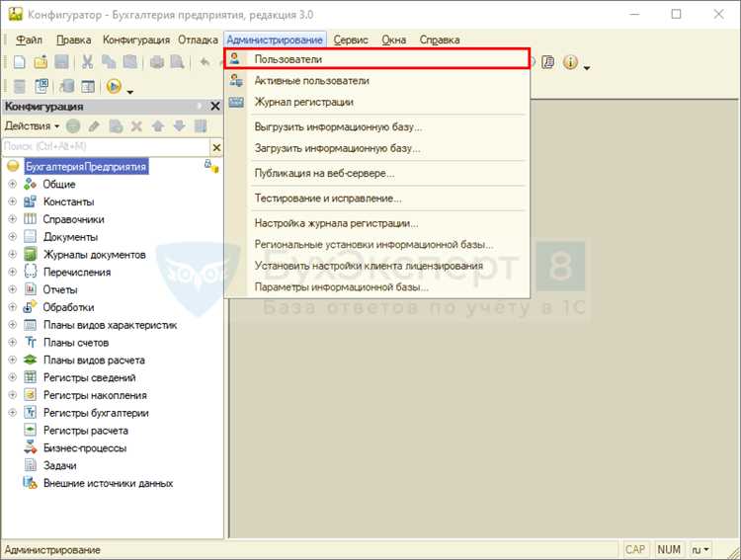Select Пользователи in Administration menu
Viewport: 741px width, 560px height.
pyautogui.click(x=288, y=59)
